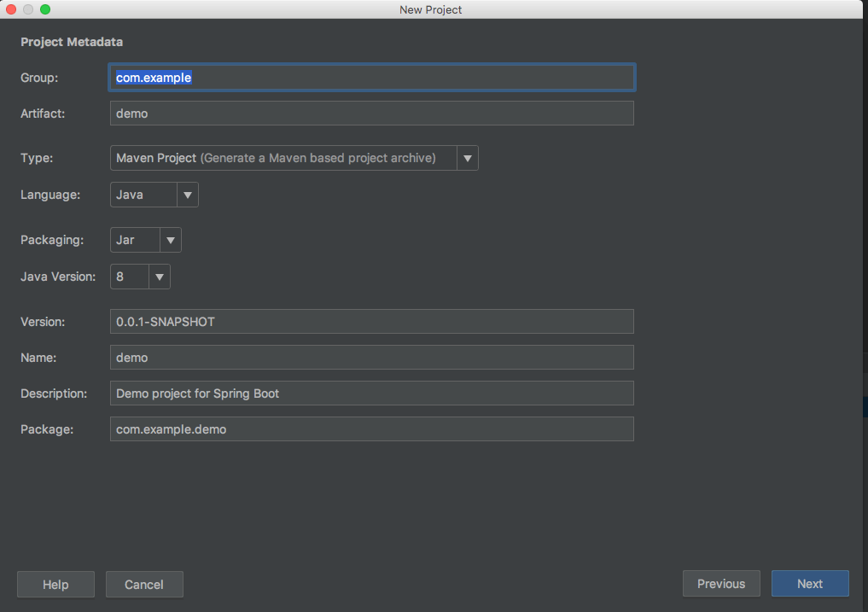Focus the Artifact input field
This screenshot has width=868, height=612.
pyautogui.click(x=371, y=114)
